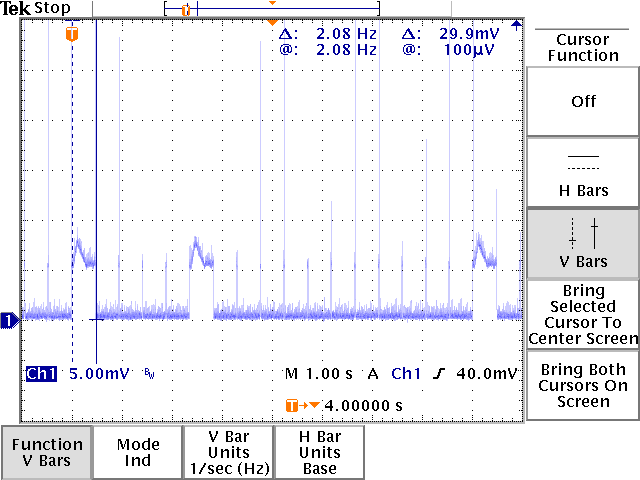640x480 pixels.
Task: Open the H Bar Units Base menu
Action: click(319, 452)
